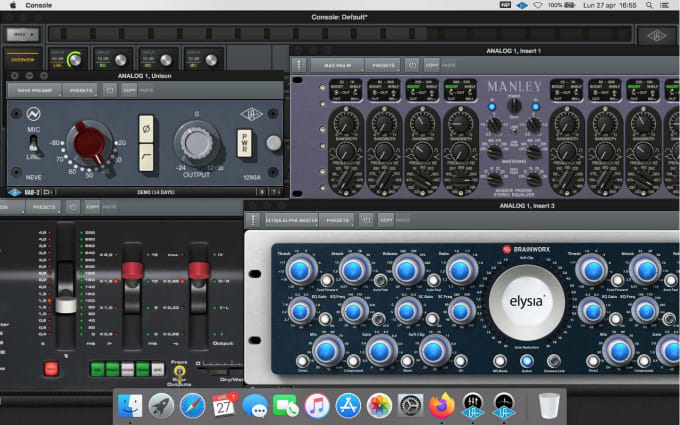Click Copy in ANALOG 1 Unison toolbar

[129, 90]
